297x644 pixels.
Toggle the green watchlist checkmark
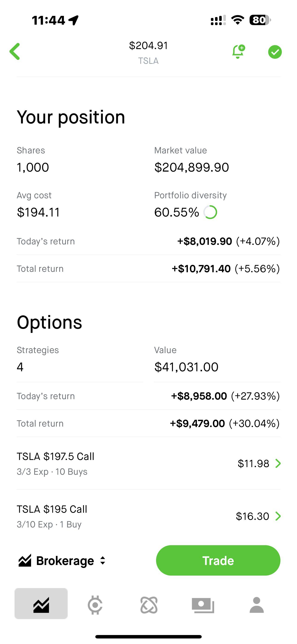coord(275,52)
